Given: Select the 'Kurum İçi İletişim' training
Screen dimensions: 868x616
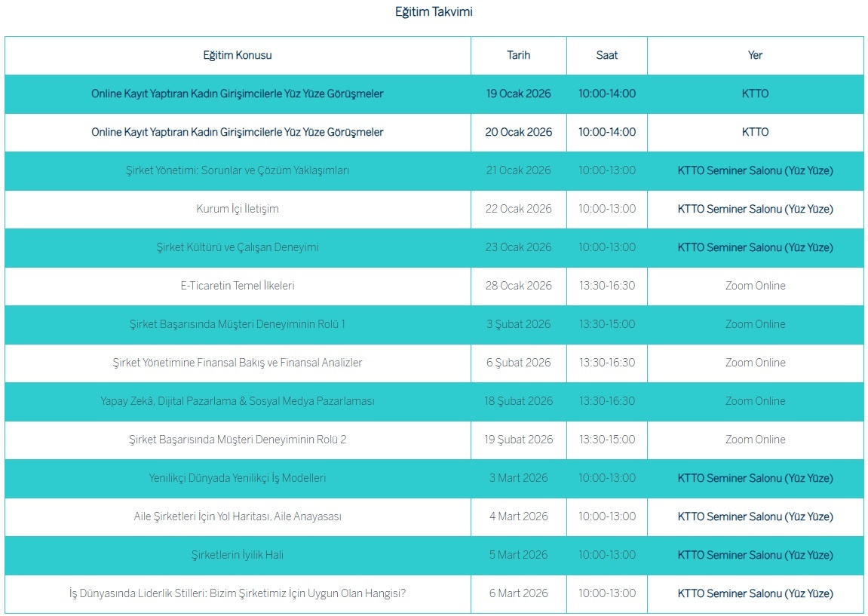Looking at the screenshot, I should [238, 209].
